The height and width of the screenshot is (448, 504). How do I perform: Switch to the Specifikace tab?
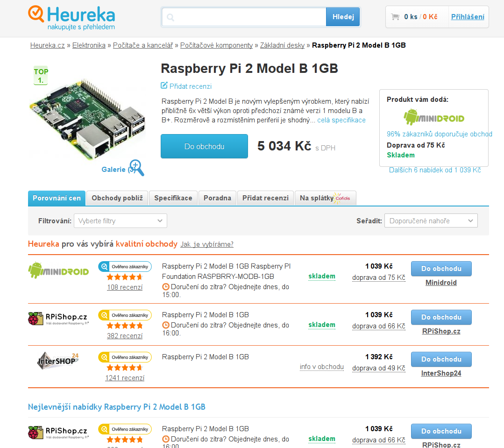point(173,198)
